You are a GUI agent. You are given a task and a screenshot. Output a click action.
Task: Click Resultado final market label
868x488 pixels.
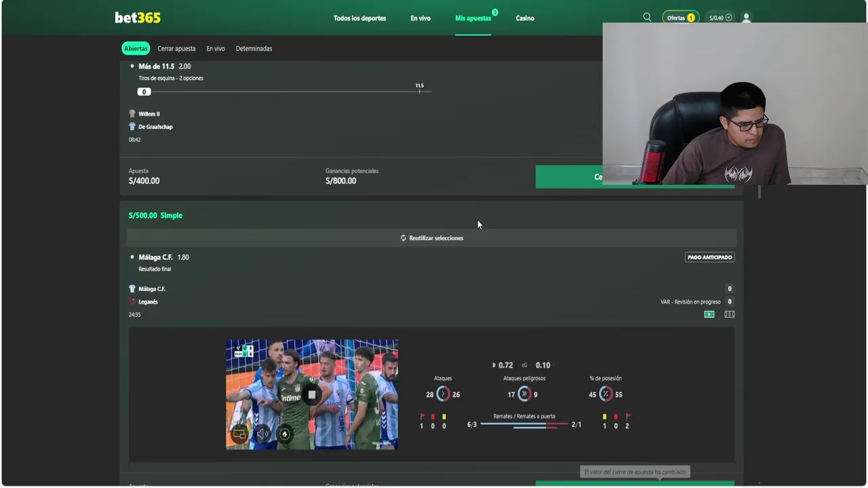155,269
